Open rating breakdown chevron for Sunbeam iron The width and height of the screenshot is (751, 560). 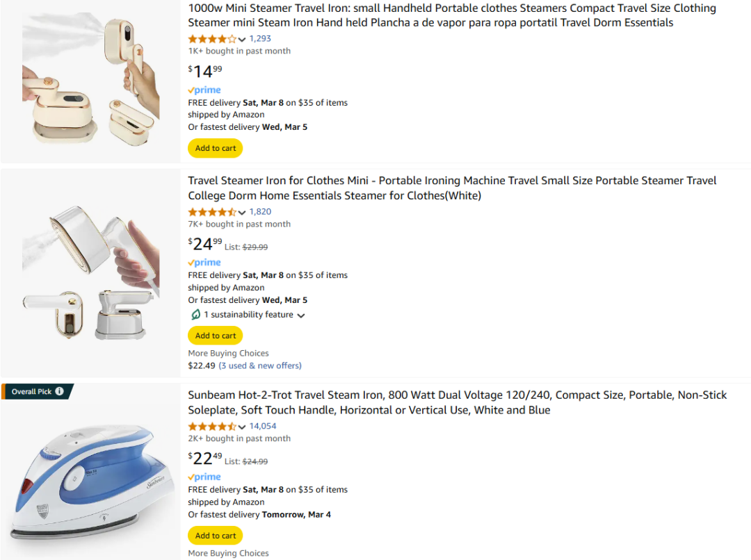coord(242,427)
